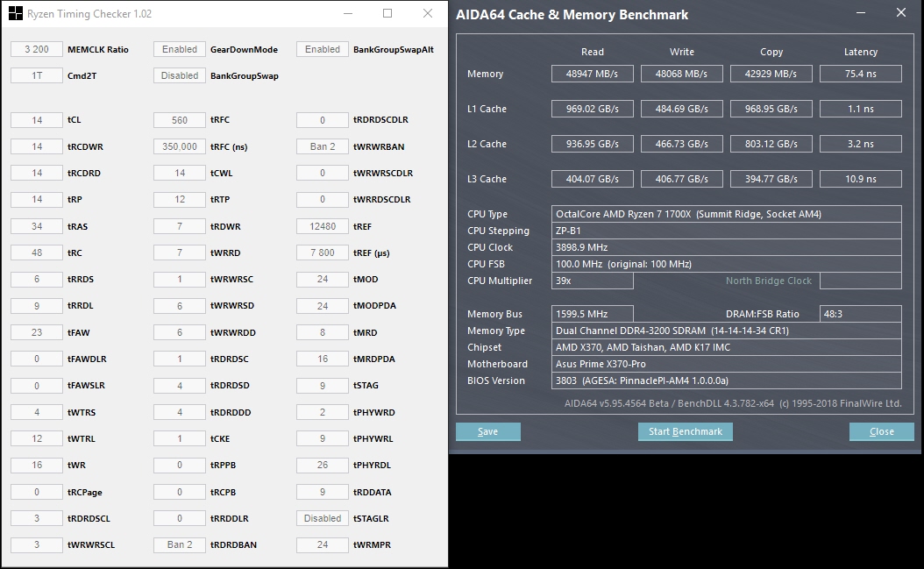Click the Save button in AIDA64
The image size is (924, 569).
point(488,431)
